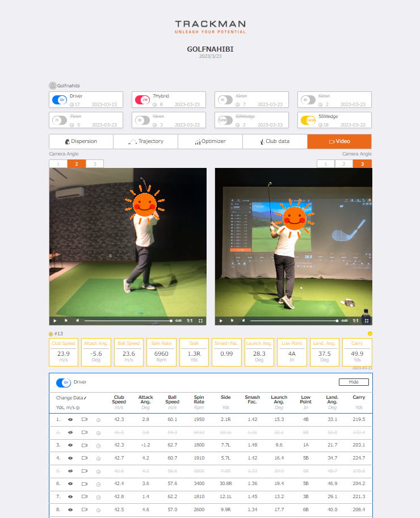Toggle visibility eye for shot 3
Screen dimensions: 420x518
click(x=70, y=445)
